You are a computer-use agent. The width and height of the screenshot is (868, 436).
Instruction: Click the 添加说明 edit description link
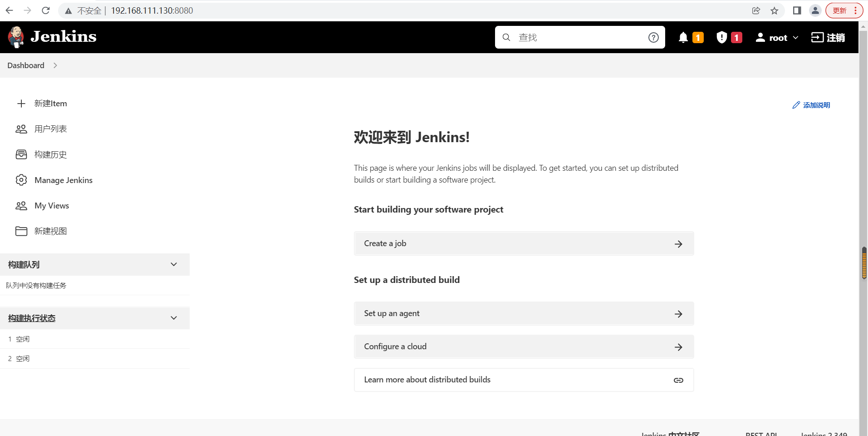click(x=811, y=105)
